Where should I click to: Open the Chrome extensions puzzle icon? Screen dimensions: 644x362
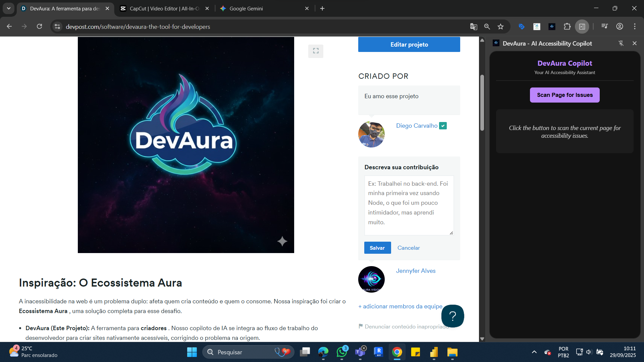pyautogui.click(x=567, y=27)
